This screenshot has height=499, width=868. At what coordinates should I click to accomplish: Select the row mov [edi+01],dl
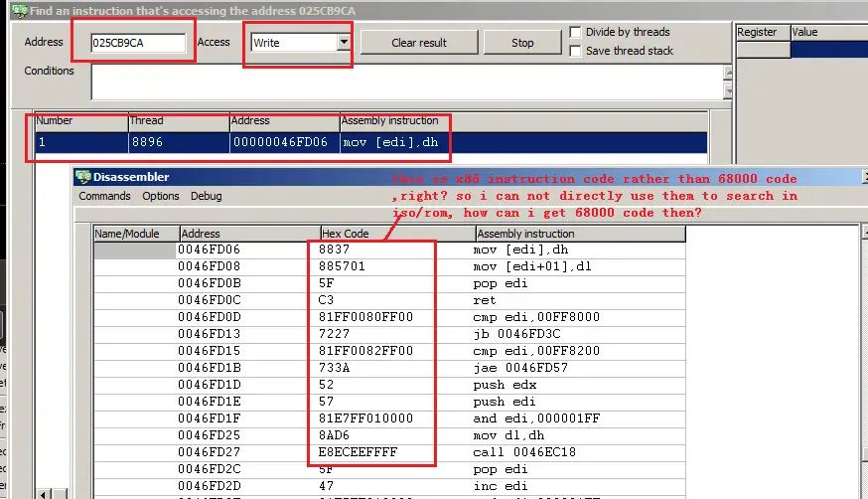point(389,266)
